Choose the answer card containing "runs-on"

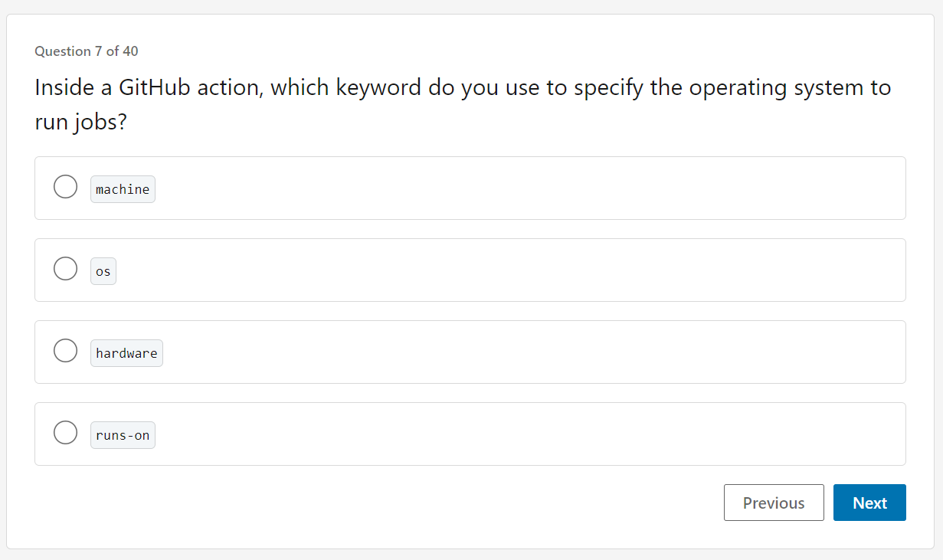click(470, 434)
